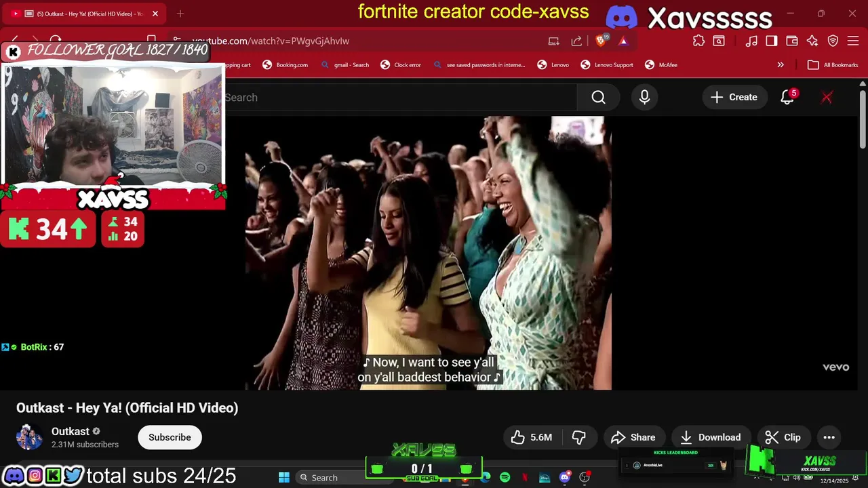This screenshot has height=488, width=868.
Task: Open Spotify from the taskbar
Action: click(x=505, y=478)
